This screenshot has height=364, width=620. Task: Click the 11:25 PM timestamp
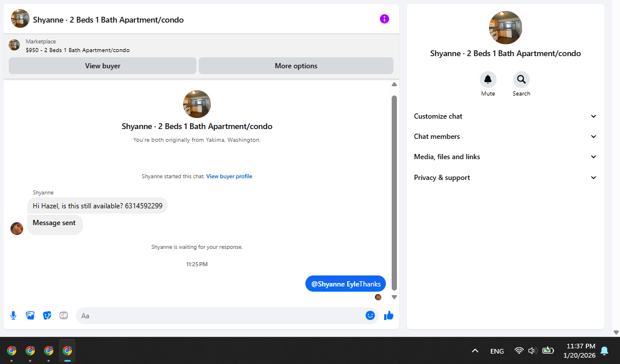tap(197, 264)
